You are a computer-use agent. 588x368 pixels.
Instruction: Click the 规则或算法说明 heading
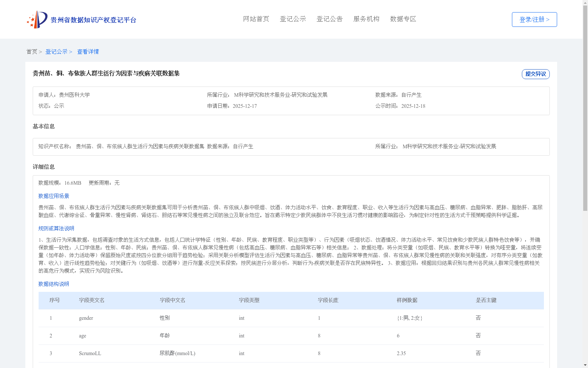click(56, 229)
